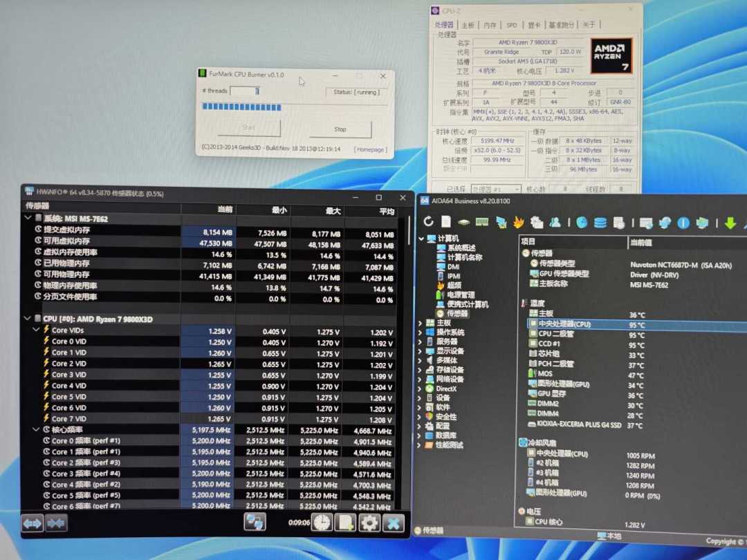Switch to the 处理器 tab in CPU-Z

pyautogui.click(x=444, y=25)
